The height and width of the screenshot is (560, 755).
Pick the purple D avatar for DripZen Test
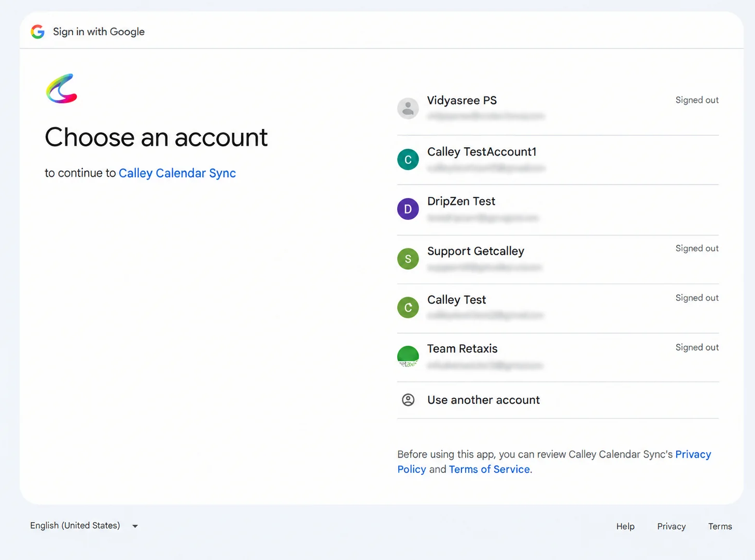(x=408, y=209)
